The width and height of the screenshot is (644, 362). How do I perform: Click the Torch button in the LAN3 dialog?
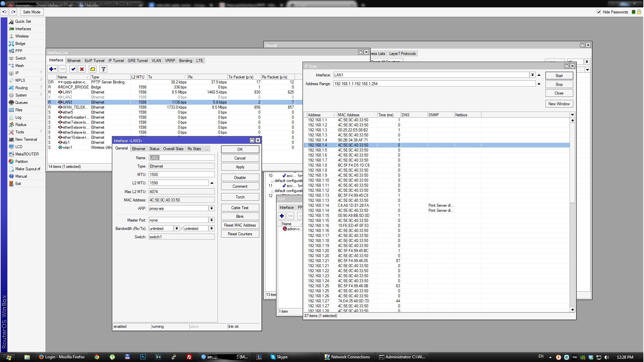[x=240, y=197]
